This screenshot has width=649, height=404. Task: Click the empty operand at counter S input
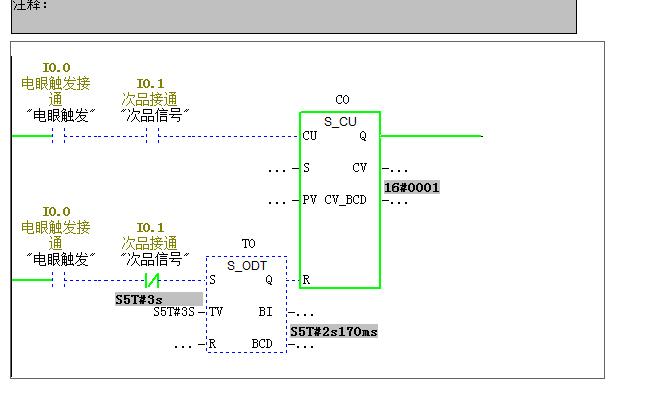click(277, 168)
